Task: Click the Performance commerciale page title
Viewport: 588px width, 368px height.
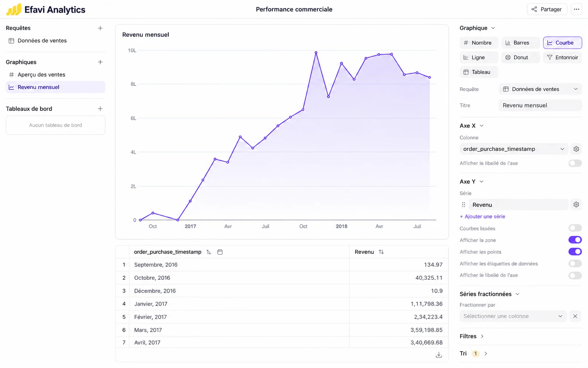Action: 294,9
